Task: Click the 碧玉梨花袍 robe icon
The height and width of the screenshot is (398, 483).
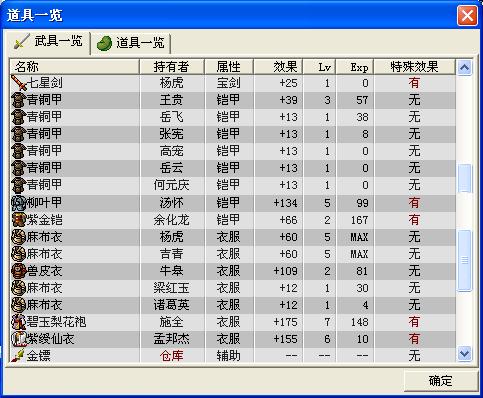Action: pyautogui.click(x=18, y=322)
